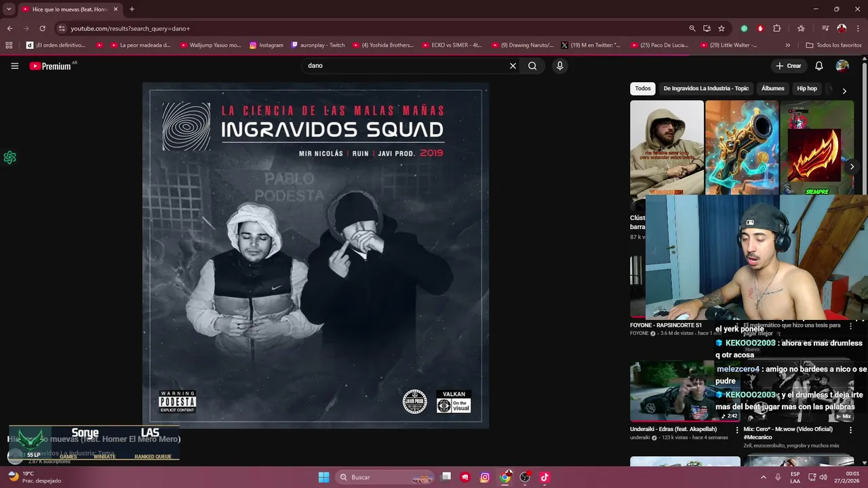Screen dimensions: 868x488
Task: Open the 'Walljump Yasuo mo...' bookmark
Action: coord(210,45)
